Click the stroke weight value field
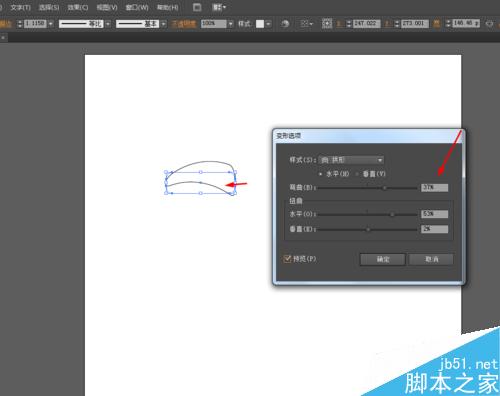This screenshot has width=500, height=396. (x=35, y=24)
